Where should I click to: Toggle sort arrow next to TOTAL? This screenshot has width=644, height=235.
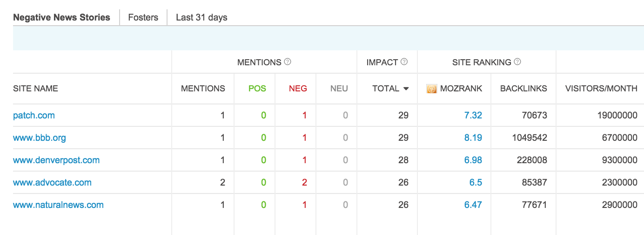coord(406,89)
